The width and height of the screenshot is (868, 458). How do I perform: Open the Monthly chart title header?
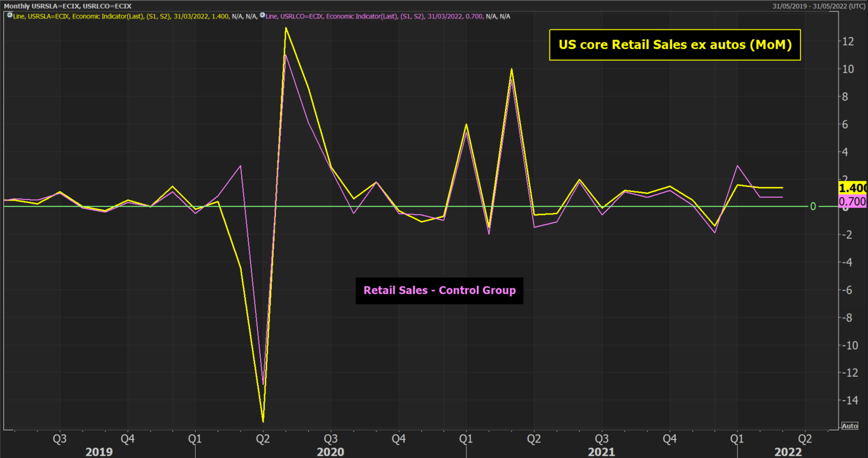click(68, 6)
